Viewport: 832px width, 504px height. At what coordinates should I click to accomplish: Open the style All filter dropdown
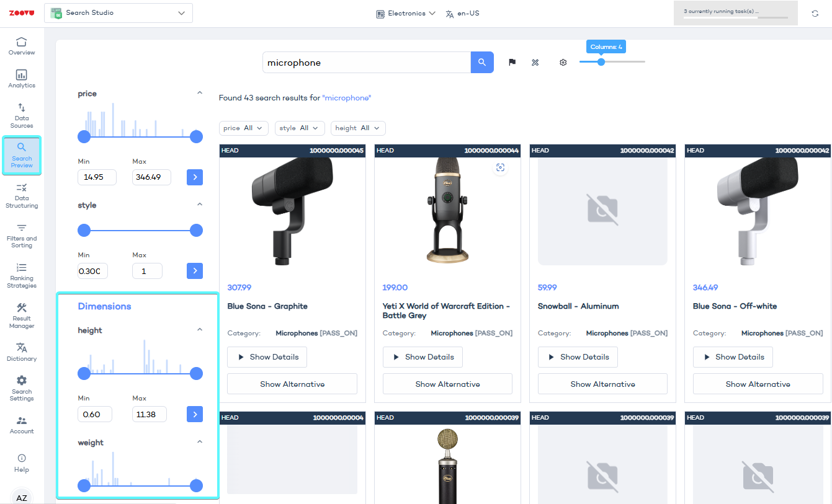(x=300, y=128)
